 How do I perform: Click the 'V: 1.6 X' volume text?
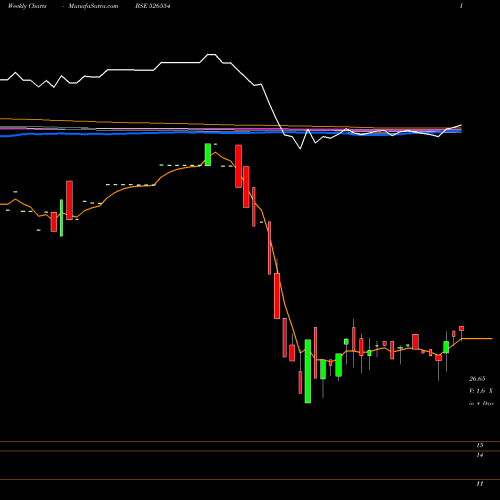481,391
